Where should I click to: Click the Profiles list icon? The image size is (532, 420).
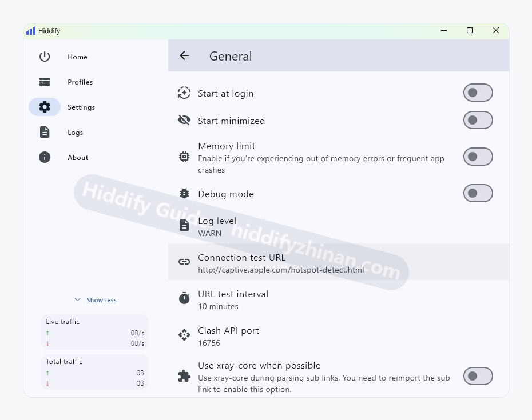coord(45,82)
